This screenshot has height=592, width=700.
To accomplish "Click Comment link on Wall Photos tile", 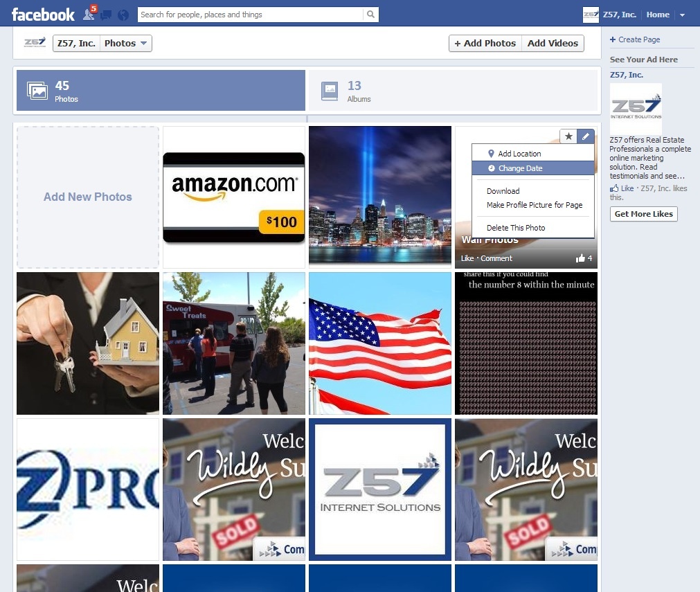I will click(x=496, y=258).
